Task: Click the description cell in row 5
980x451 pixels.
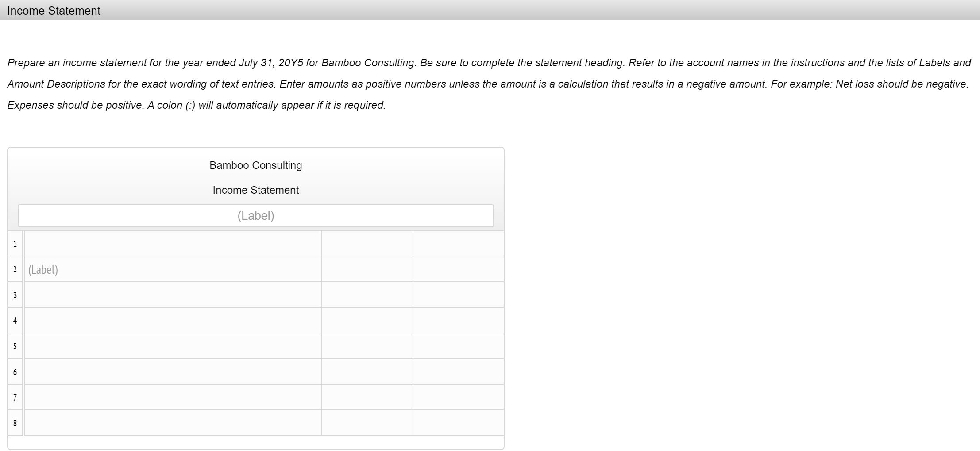Action: (173, 346)
